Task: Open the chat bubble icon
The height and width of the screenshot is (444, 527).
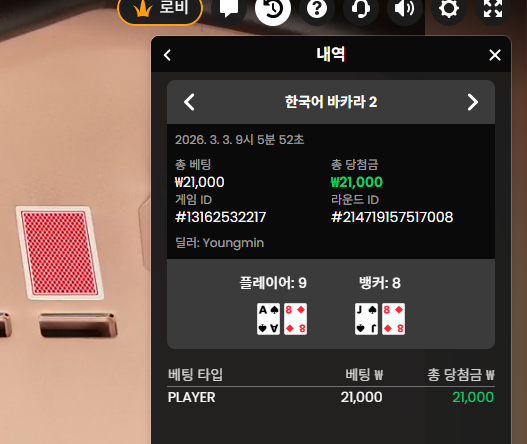Action: pos(229,8)
